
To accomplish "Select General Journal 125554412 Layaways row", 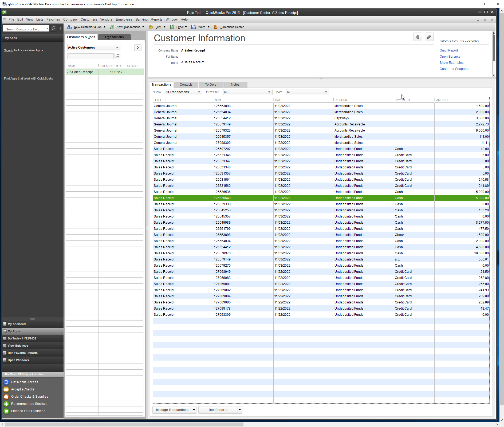I will (321, 118).
